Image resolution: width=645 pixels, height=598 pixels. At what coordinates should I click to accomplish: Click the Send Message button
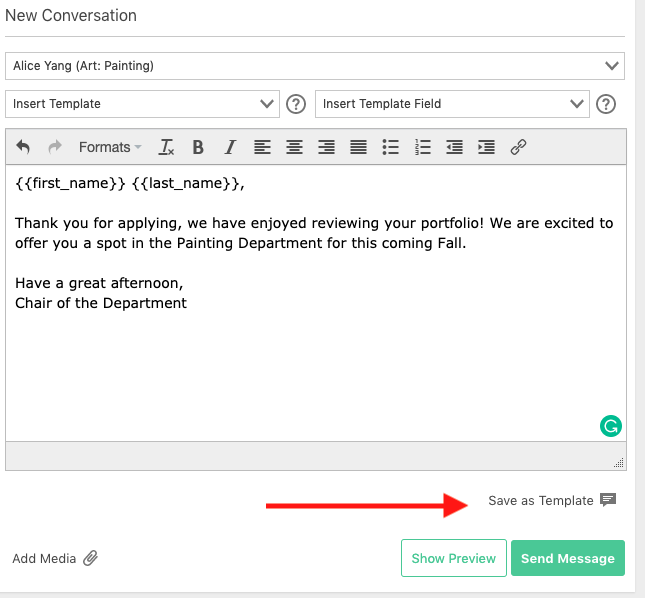pos(568,558)
